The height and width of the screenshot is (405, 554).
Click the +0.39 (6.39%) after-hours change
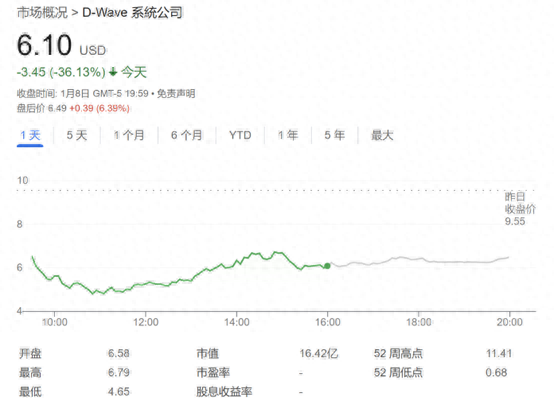click(x=100, y=108)
